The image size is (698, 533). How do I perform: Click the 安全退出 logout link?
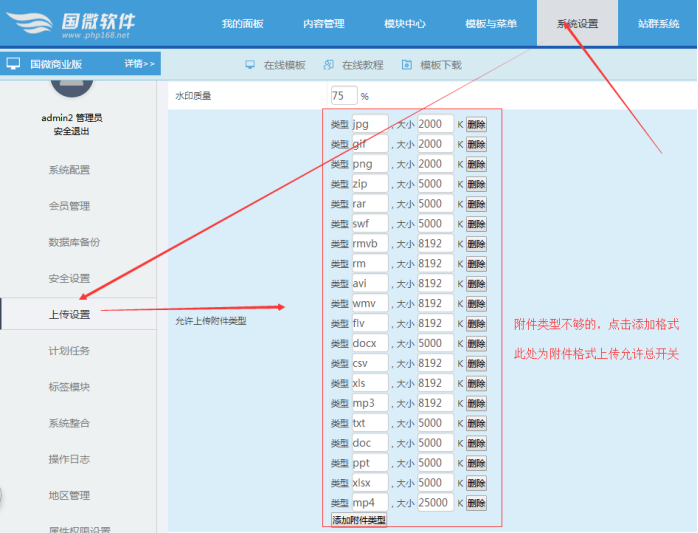(72, 131)
